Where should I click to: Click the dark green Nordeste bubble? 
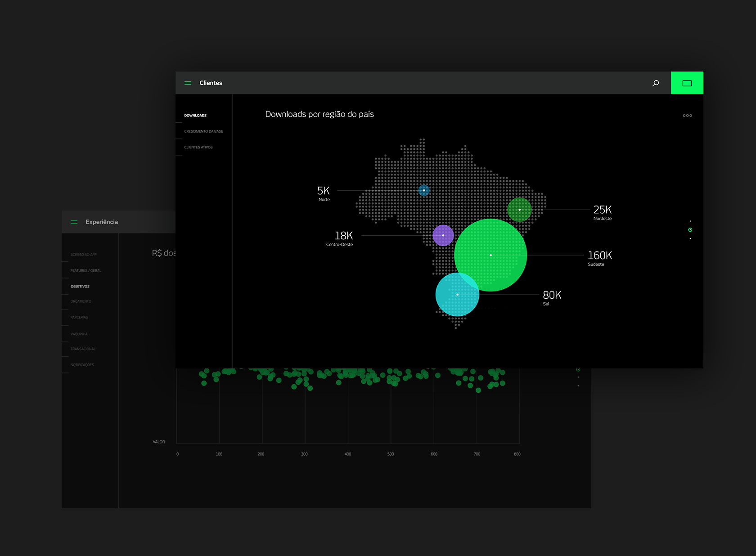tap(519, 210)
